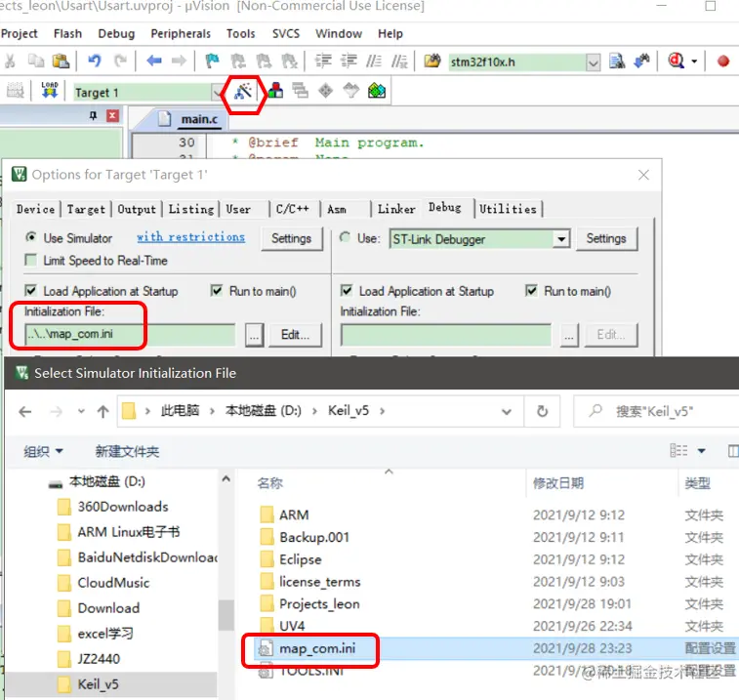
Task: Toggle simulator Run to main() checkbox
Action: pyautogui.click(x=217, y=290)
